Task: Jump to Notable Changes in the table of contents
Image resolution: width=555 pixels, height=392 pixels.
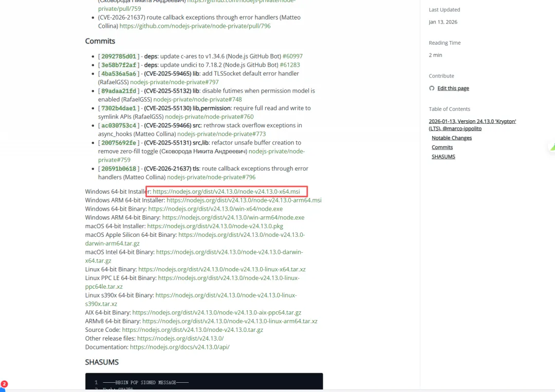Action: point(452,138)
